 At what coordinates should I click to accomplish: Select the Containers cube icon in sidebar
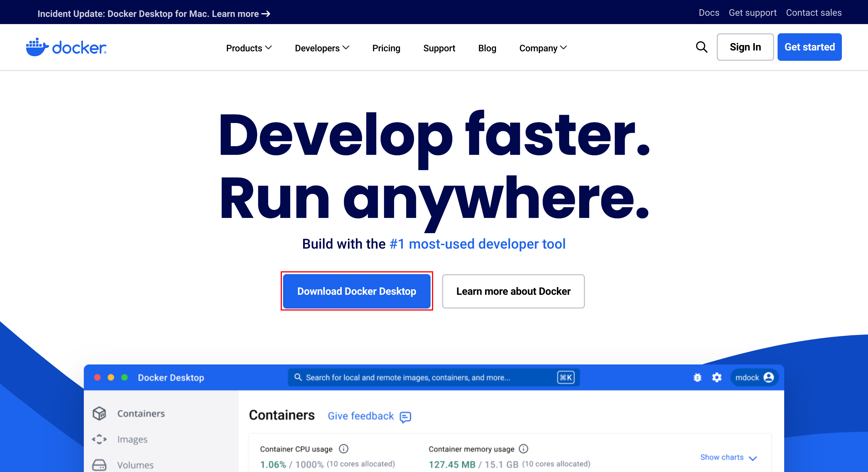point(99,414)
